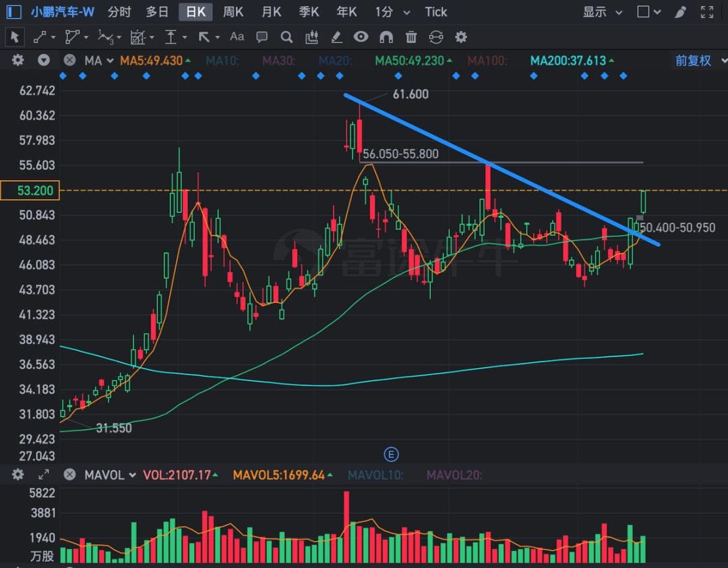Select the magnet snap tool
Screen dimensions: 728x568
point(386,36)
